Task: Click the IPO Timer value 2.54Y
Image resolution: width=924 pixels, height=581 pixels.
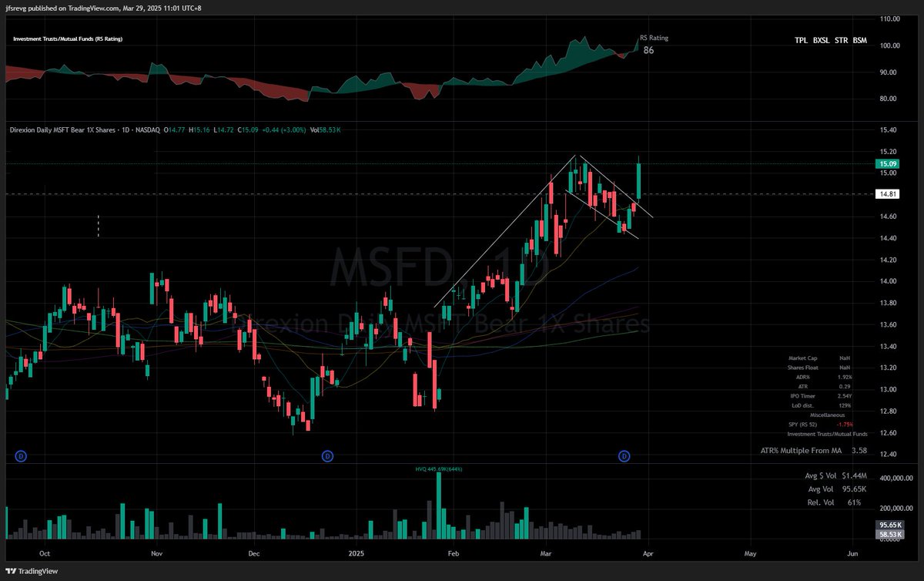Action: tap(846, 395)
